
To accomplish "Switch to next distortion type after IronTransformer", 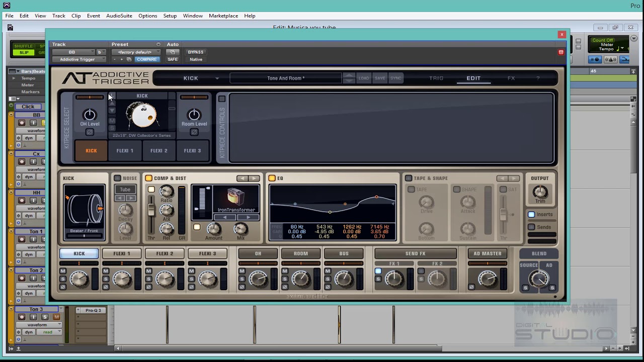I will click(248, 217).
